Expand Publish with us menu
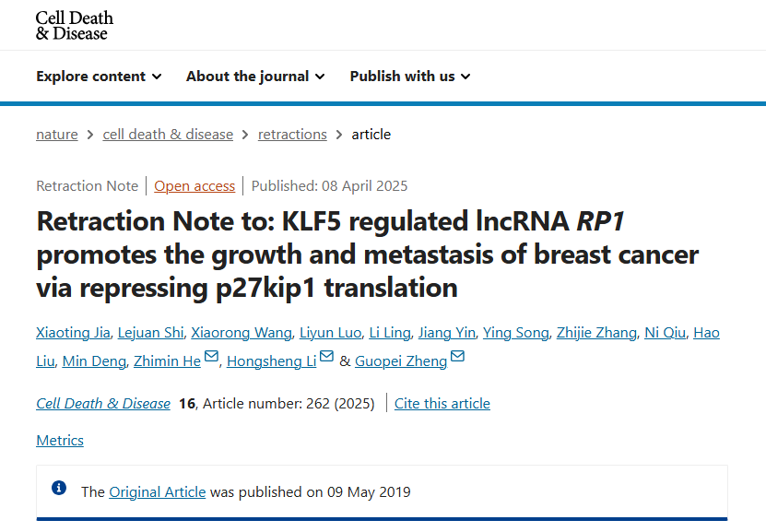The width and height of the screenshot is (766, 532). point(410,77)
